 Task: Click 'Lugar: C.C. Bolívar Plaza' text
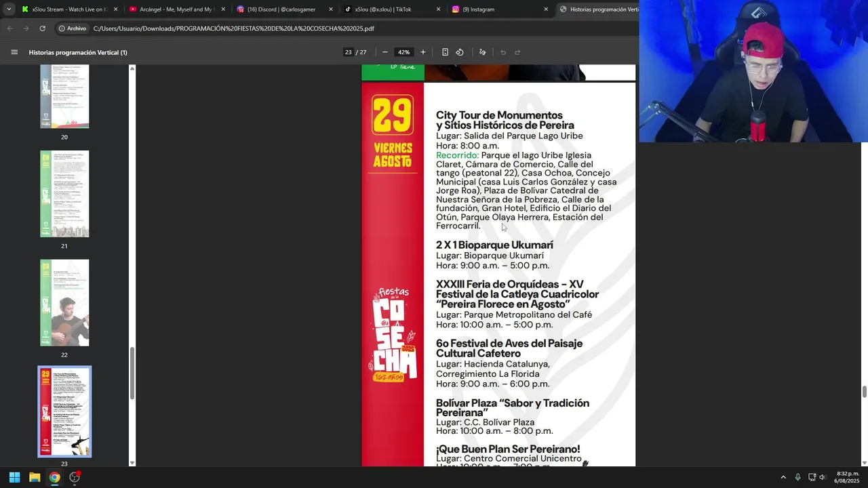[485, 422]
